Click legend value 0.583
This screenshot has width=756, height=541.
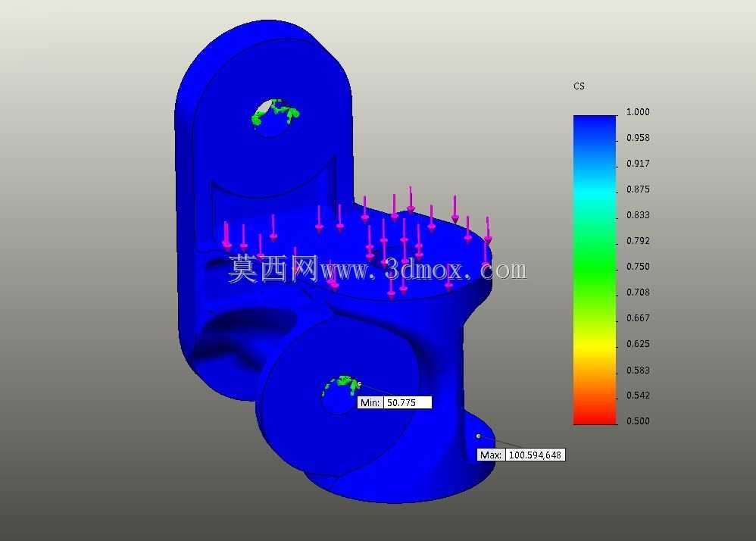point(638,371)
